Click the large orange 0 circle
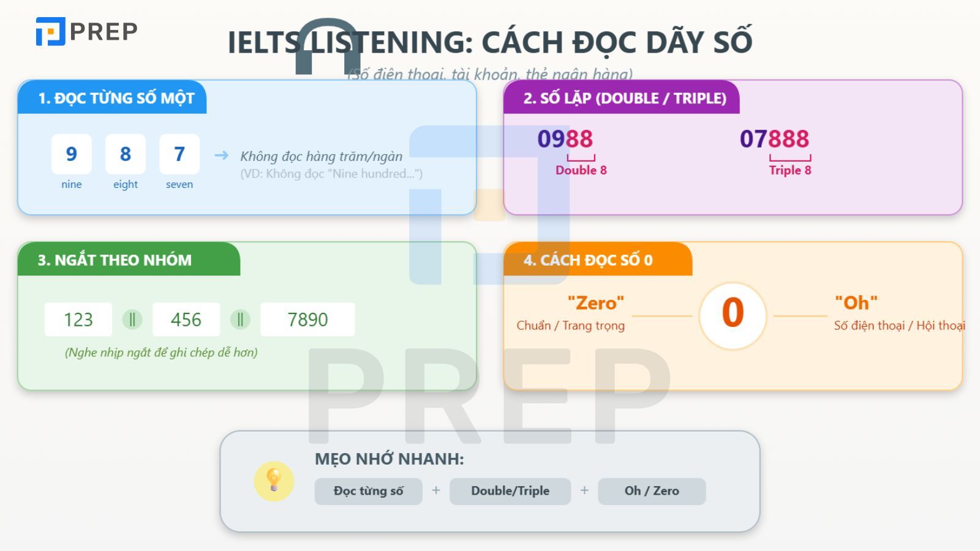 tap(733, 314)
